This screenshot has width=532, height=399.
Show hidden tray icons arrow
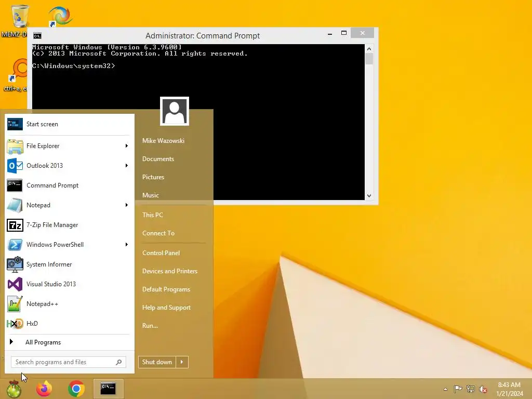[445, 389]
